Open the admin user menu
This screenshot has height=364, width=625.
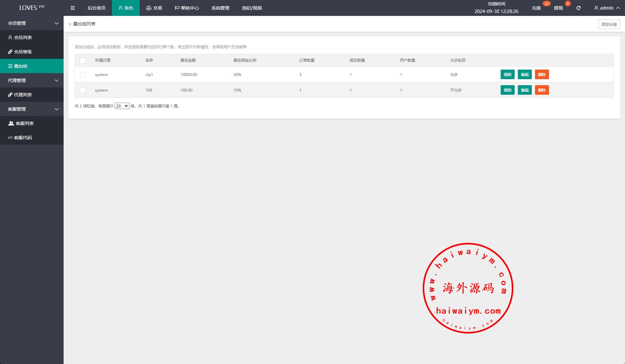point(607,8)
